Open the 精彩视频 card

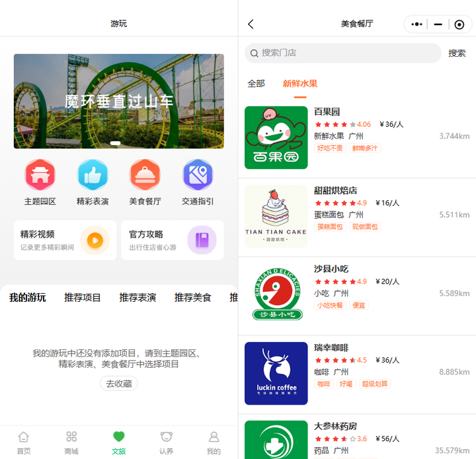pos(65,240)
